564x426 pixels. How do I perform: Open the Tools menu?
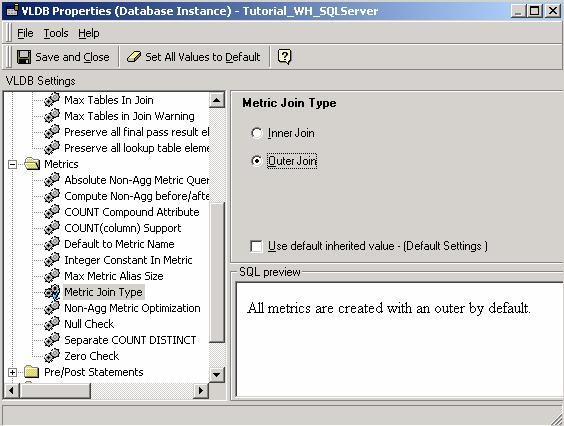point(56,33)
